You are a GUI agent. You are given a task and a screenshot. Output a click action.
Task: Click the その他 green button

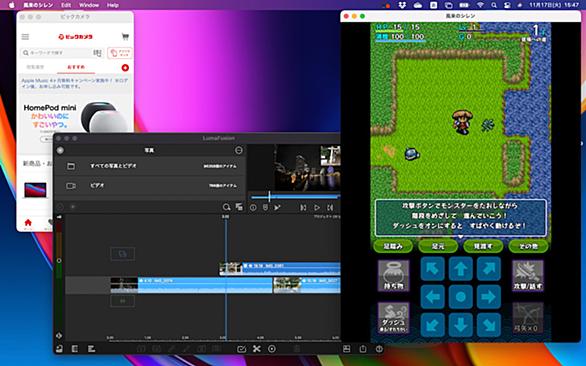pos(528,246)
